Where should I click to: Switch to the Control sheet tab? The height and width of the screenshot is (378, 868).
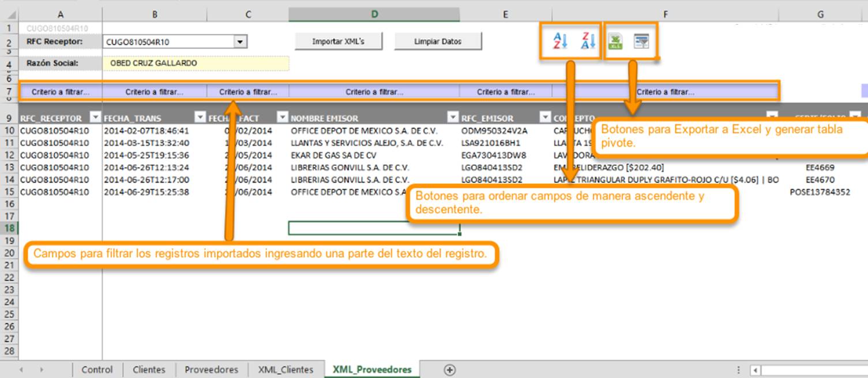click(x=97, y=369)
